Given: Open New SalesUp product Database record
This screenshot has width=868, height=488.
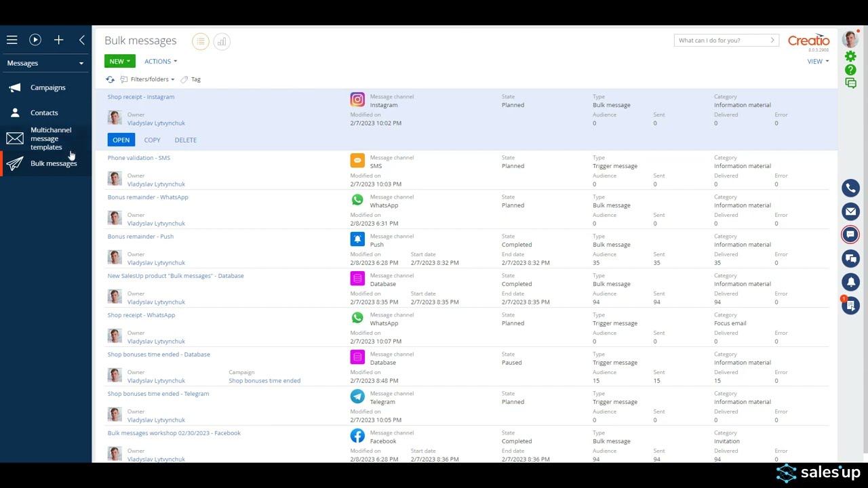Looking at the screenshot, I should coord(176,276).
